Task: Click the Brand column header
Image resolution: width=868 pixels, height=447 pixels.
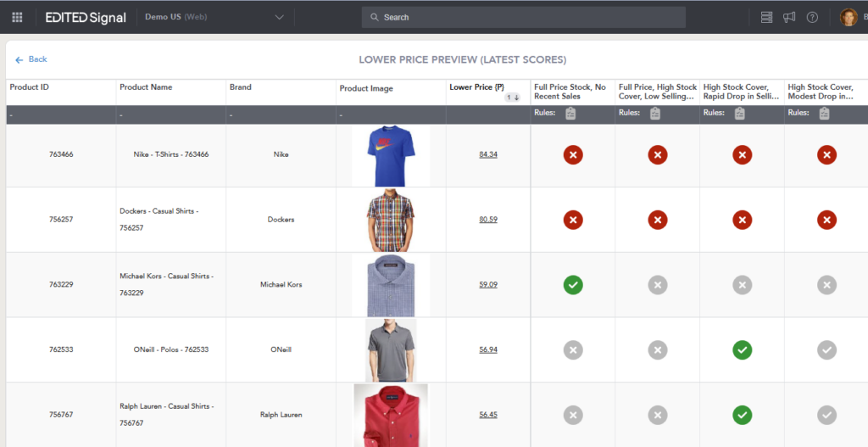Action: [x=240, y=87]
